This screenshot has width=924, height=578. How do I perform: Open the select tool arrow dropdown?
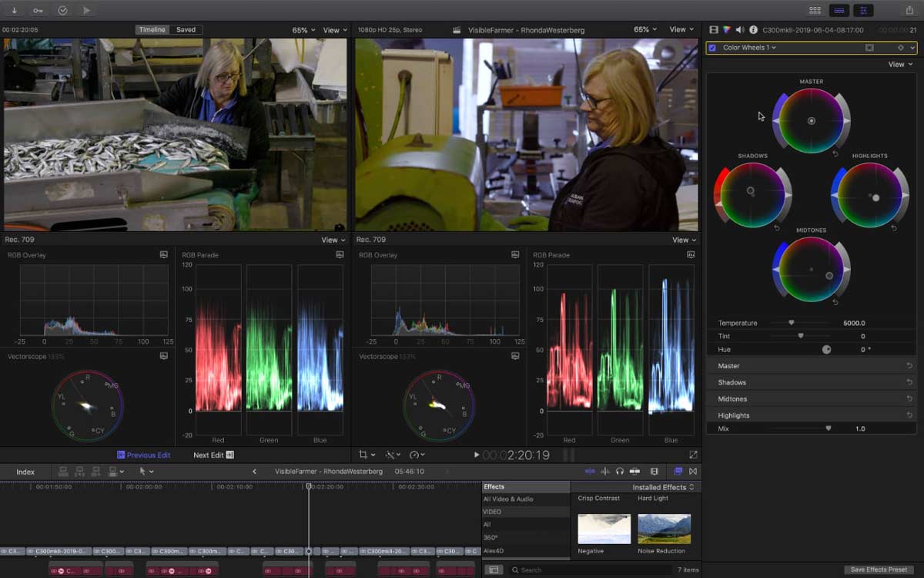coord(146,472)
